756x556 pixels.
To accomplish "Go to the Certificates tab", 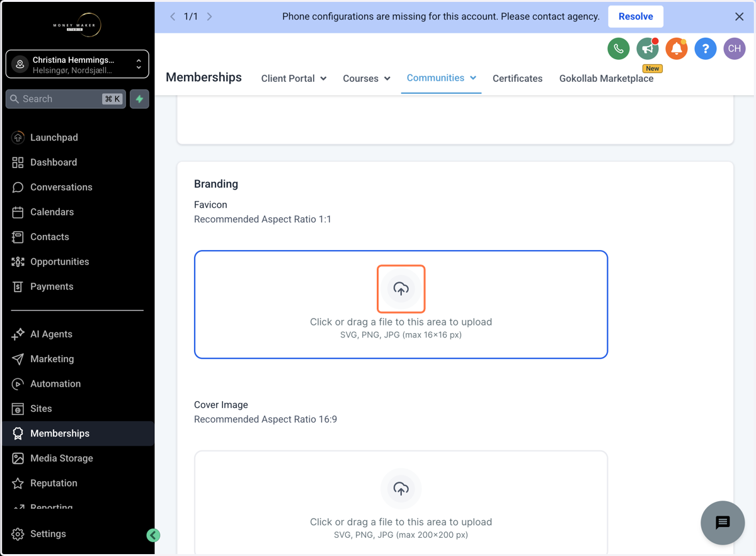I will [517, 78].
